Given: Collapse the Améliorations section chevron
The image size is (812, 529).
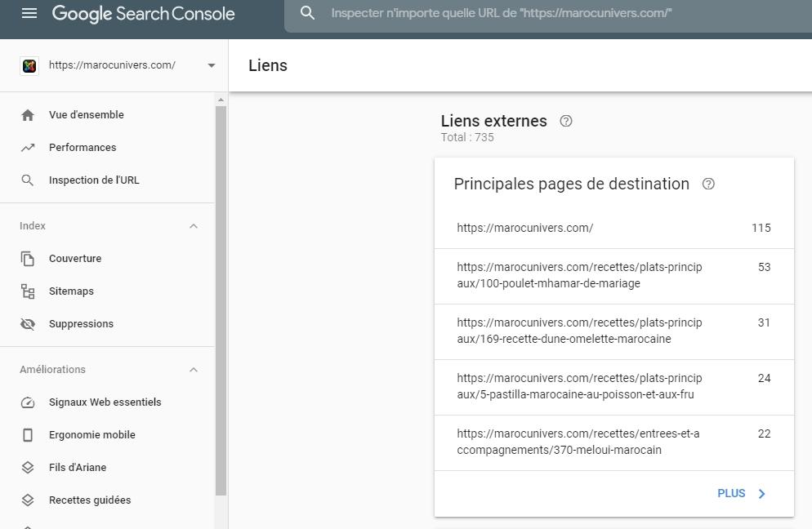Looking at the screenshot, I should 194,369.
